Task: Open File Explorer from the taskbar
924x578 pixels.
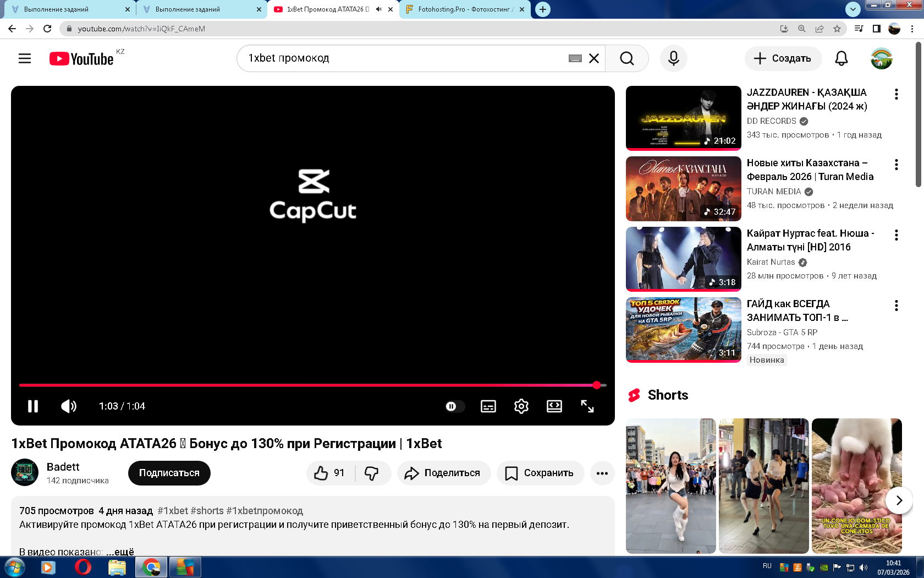Action: 117,567
